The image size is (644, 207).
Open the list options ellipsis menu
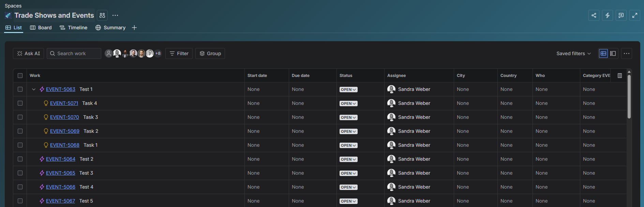coord(627,53)
